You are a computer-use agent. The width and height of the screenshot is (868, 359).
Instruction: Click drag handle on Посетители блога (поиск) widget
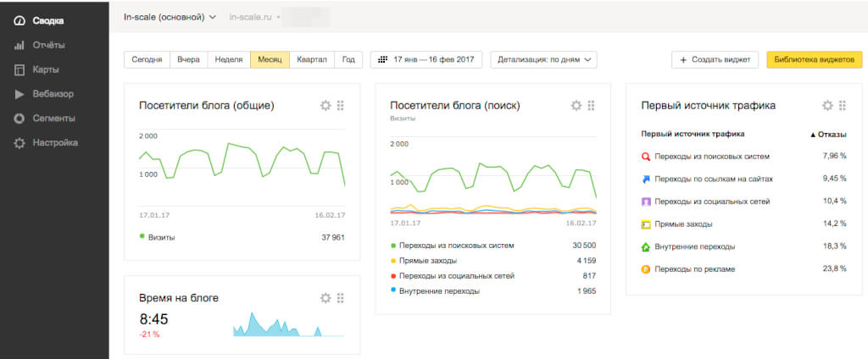tap(592, 106)
